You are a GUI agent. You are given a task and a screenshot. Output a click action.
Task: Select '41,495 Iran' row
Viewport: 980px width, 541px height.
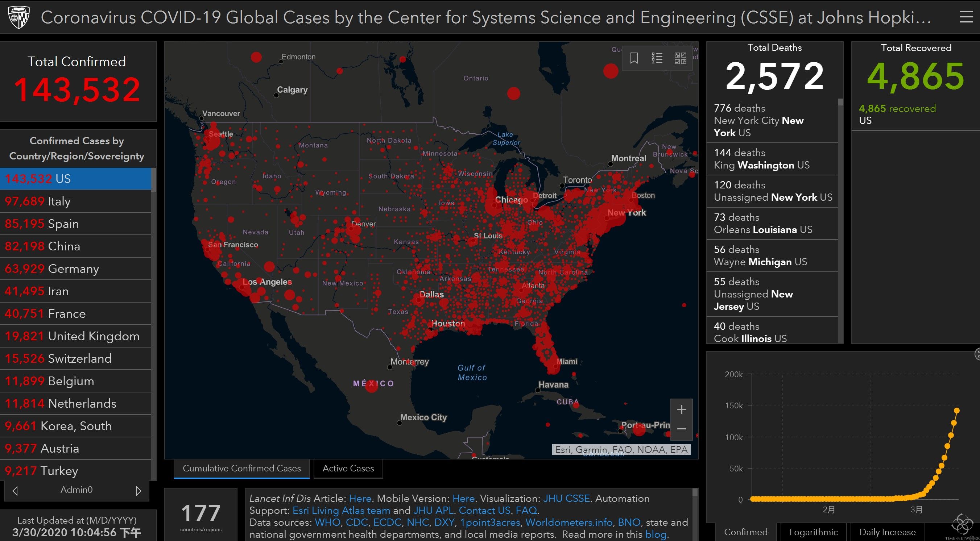click(76, 291)
